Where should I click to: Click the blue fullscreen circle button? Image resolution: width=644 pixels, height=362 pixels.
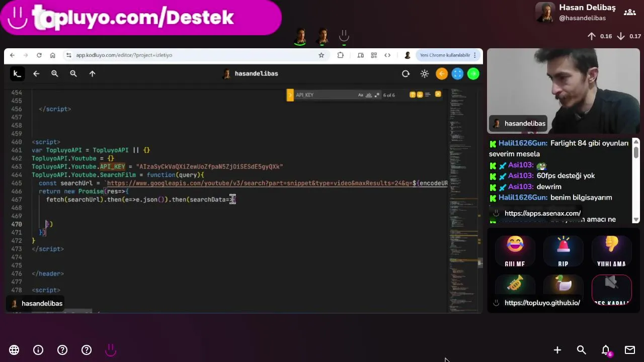pos(457,74)
